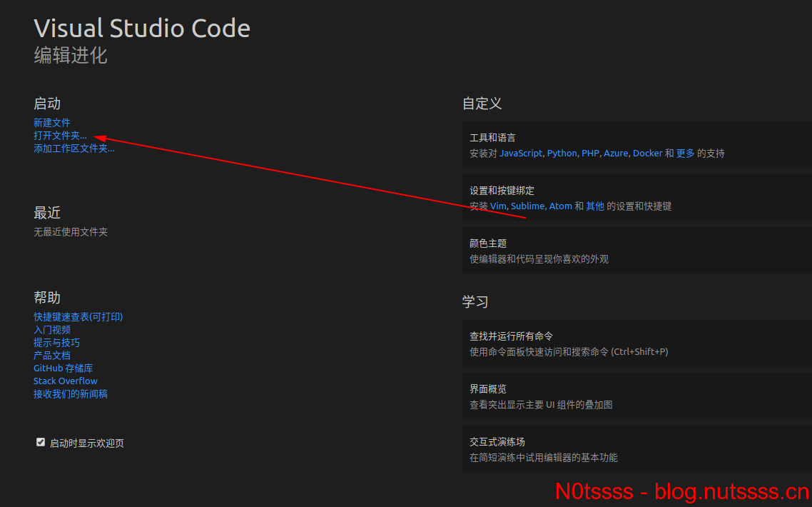Uncheck 启动时显示欢迎页 checkbox
Image resolution: width=812 pixels, height=507 pixels.
tap(41, 442)
